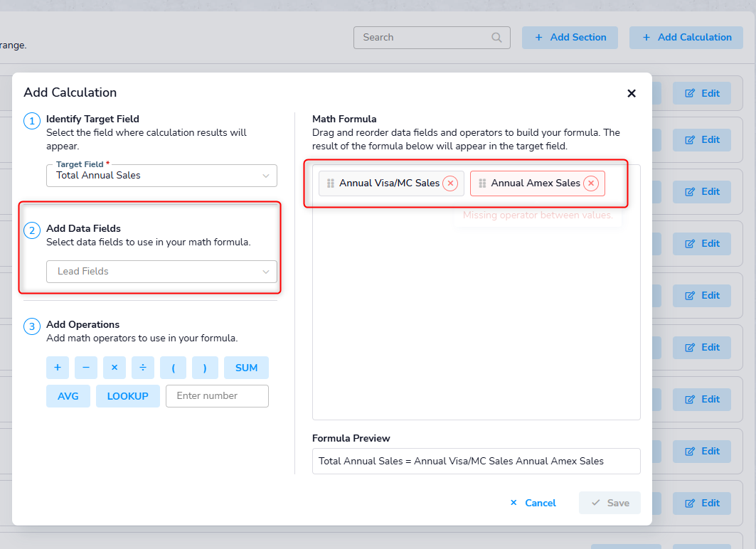Insert the multiplication operator
The image size is (756, 549).
tap(115, 368)
